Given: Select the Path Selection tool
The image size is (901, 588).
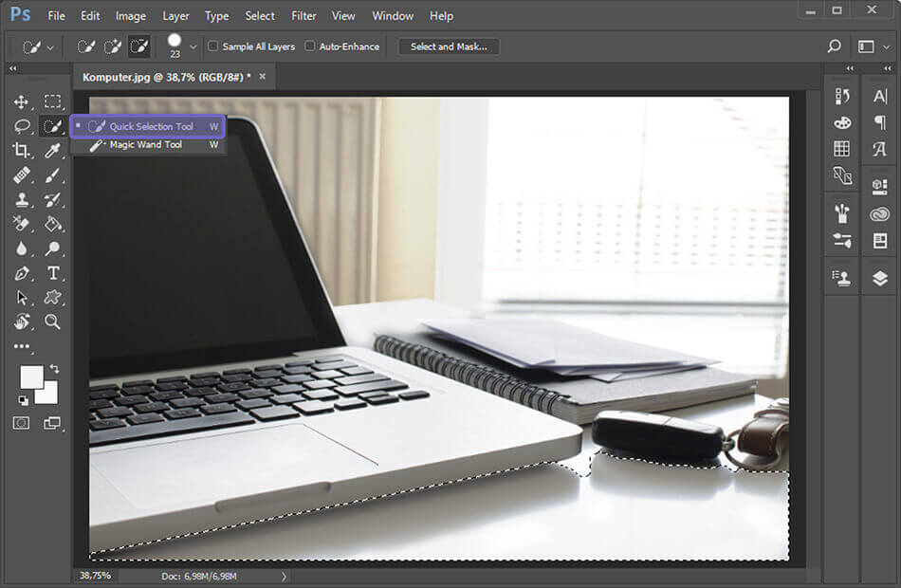Looking at the screenshot, I should (x=21, y=297).
